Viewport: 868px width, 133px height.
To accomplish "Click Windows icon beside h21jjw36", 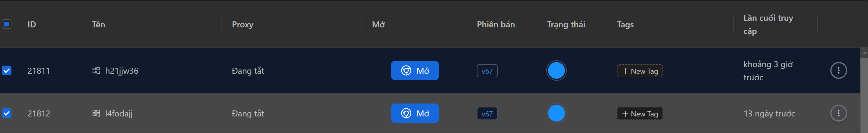I will point(96,70).
